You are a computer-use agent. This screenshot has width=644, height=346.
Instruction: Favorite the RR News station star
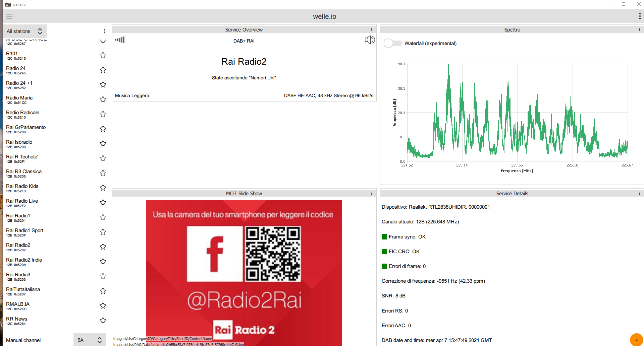pos(103,320)
